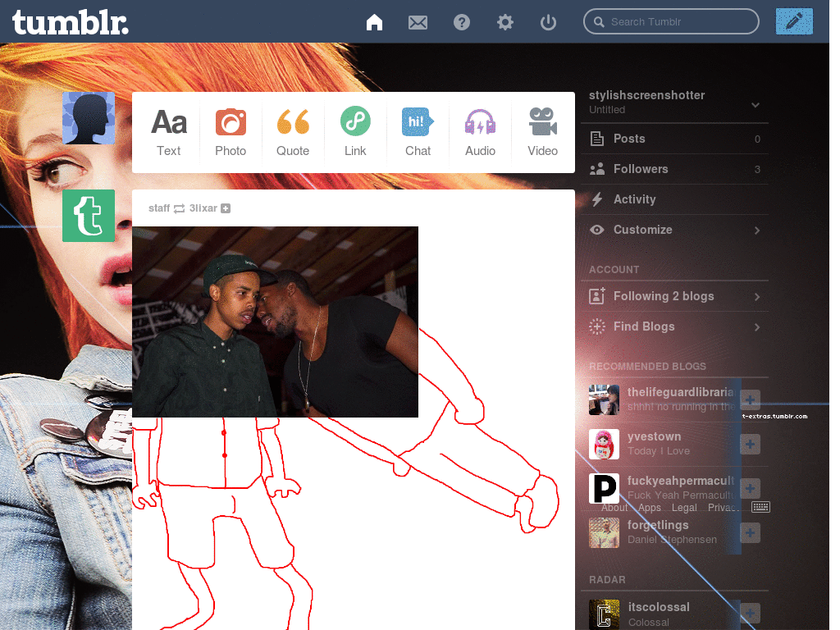
Task: Click the Posts document icon
Action: pos(597,139)
